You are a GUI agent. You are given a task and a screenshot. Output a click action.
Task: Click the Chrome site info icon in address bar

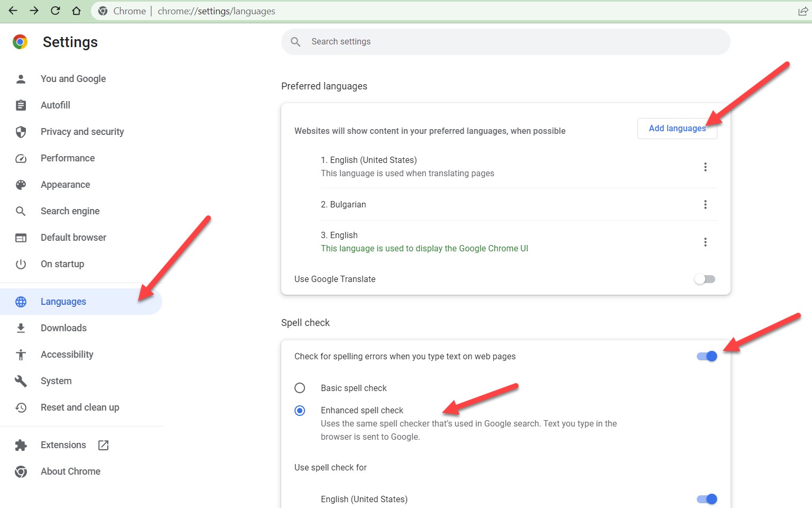103,11
